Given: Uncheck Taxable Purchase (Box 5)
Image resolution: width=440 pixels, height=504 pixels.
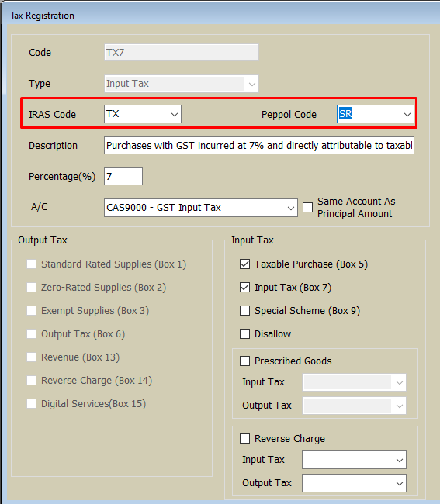Looking at the screenshot, I should [x=244, y=264].
